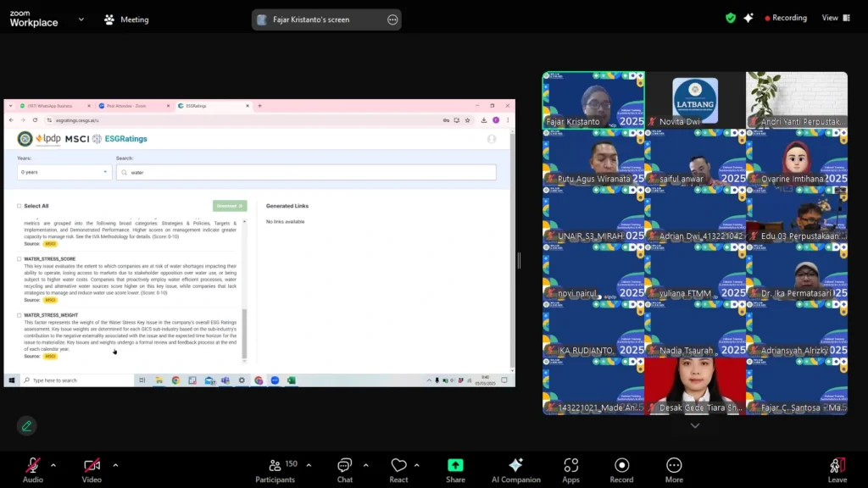The width and height of the screenshot is (868, 488).
Task: Open the annotation pencil tool
Action: pos(26,426)
